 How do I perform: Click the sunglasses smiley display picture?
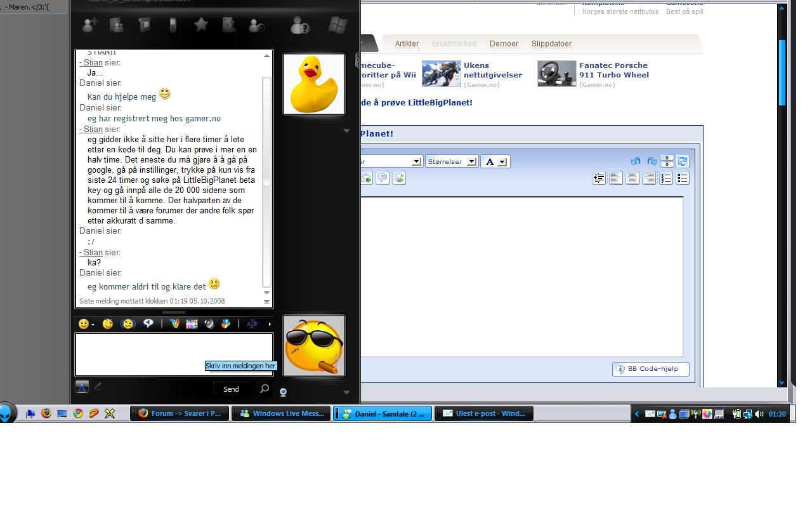pos(313,346)
